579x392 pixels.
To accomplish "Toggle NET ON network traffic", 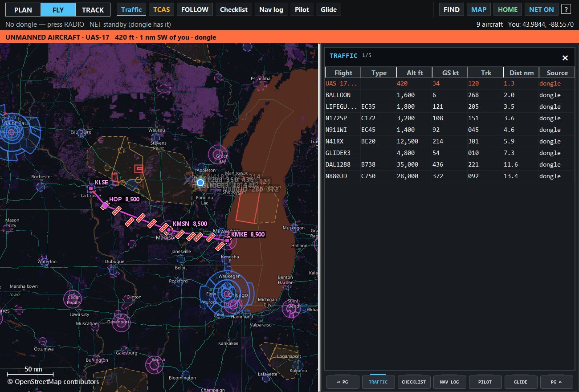I will (541, 9).
